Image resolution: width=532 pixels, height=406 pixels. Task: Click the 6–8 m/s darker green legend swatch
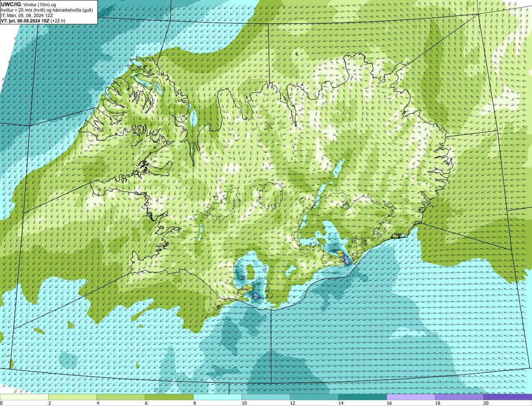click(x=170, y=397)
